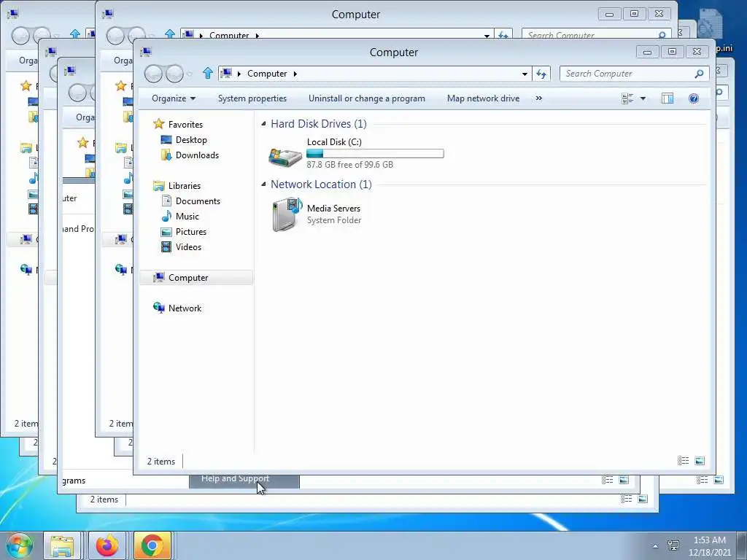
Task: Click the Hard Disk Drives (1) heading
Action: 319,124
